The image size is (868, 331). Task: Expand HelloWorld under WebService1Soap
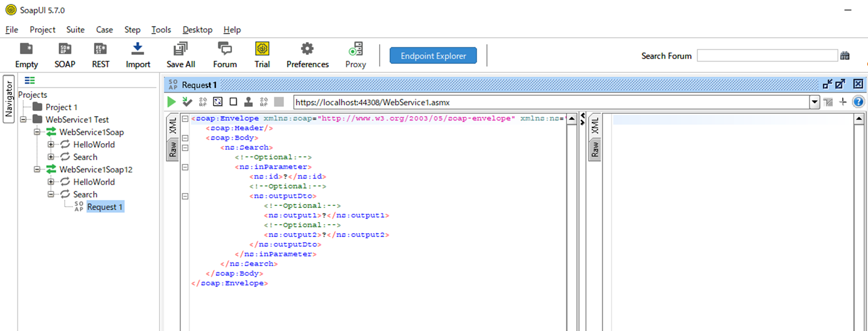click(x=51, y=144)
